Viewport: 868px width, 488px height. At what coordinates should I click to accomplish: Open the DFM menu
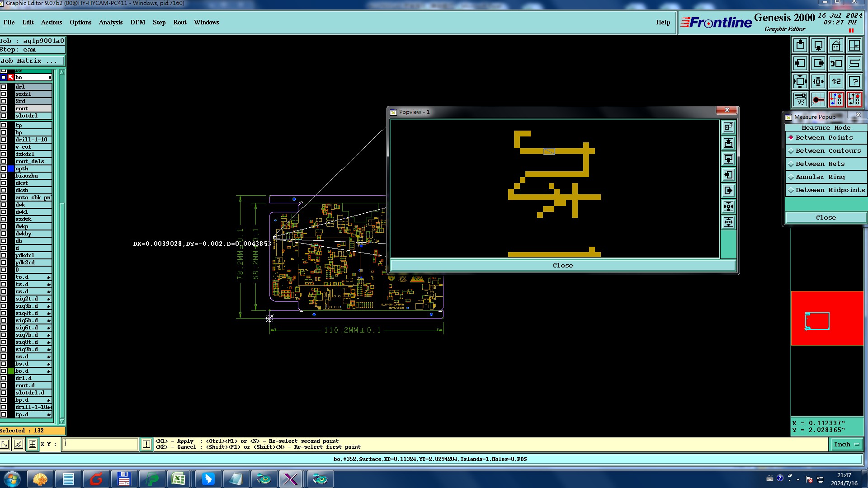(137, 22)
